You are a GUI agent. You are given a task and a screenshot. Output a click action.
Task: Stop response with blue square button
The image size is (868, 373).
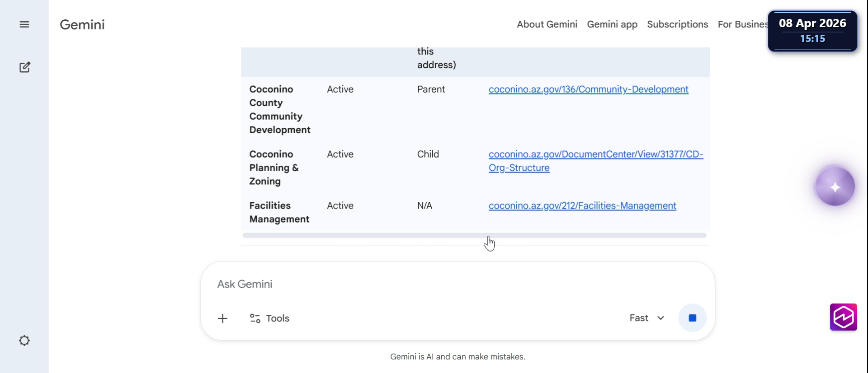(x=692, y=318)
